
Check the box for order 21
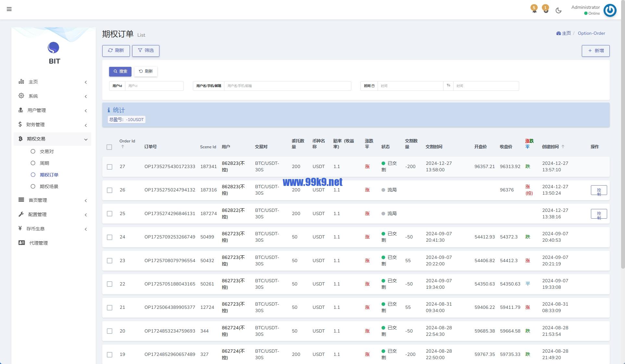click(x=110, y=308)
